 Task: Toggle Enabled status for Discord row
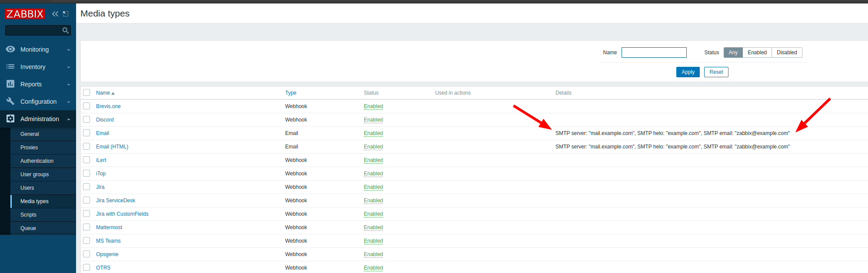click(373, 120)
